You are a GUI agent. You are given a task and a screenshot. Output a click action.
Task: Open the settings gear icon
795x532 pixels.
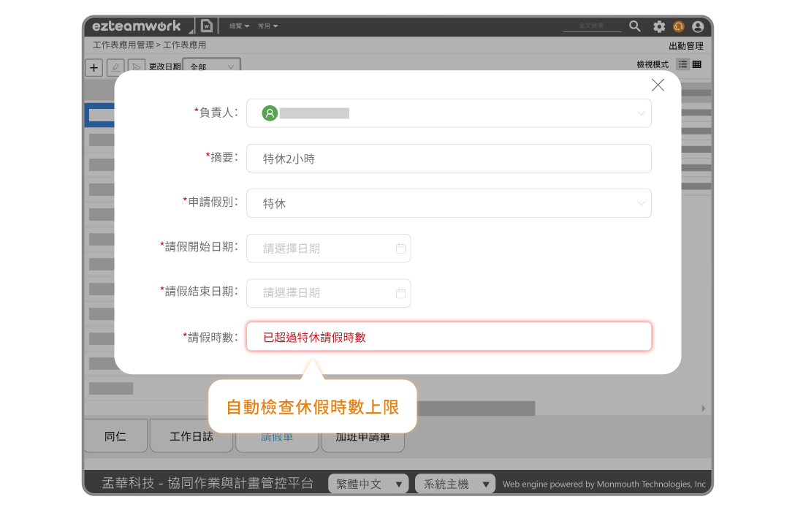click(x=659, y=26)
